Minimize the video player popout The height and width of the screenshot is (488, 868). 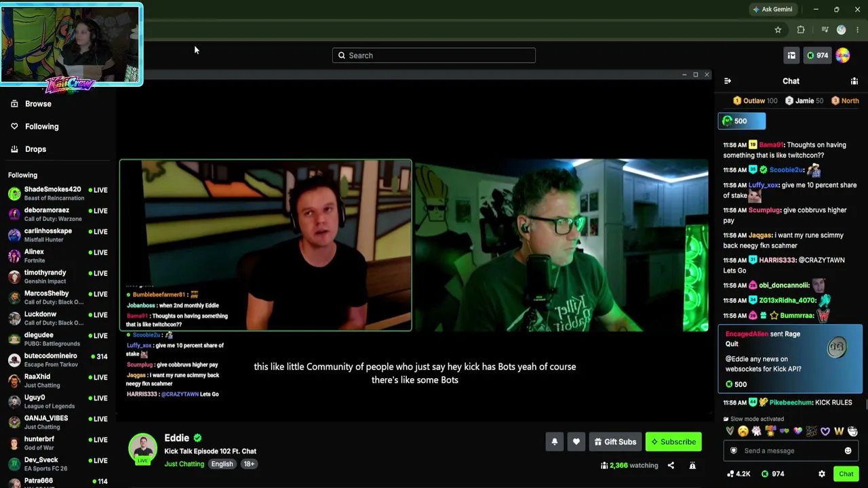coord(684,75)
